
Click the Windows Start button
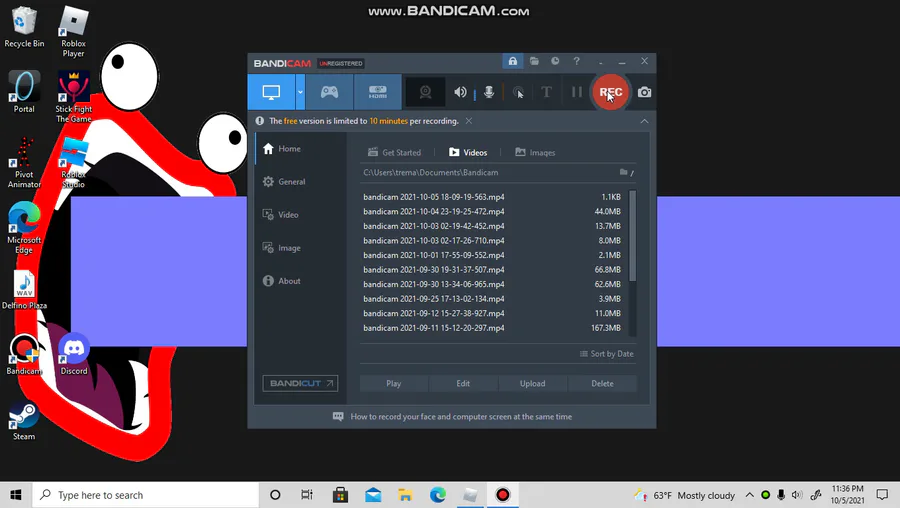[x=16, y=495]
